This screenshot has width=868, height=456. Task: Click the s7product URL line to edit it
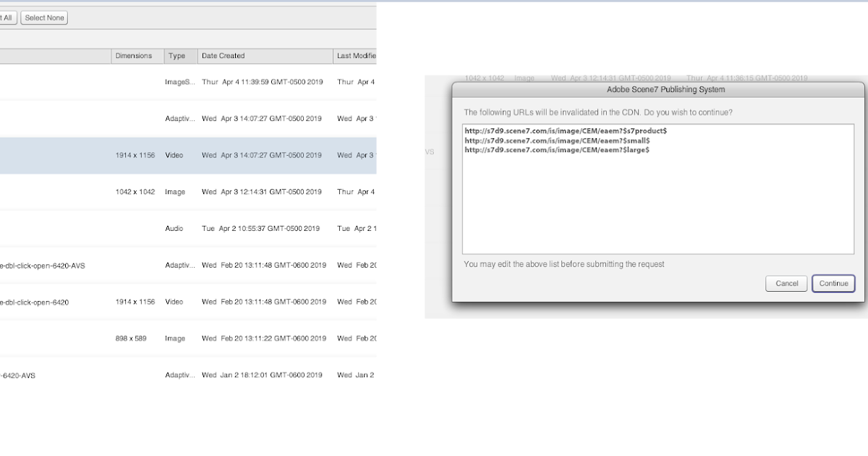coord(563,131)
